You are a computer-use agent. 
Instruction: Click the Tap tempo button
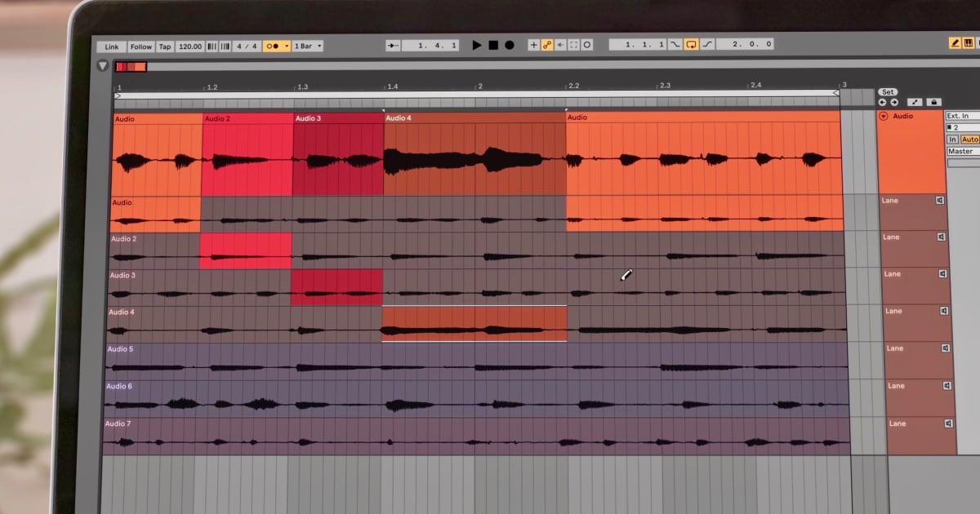coord(165,46)
